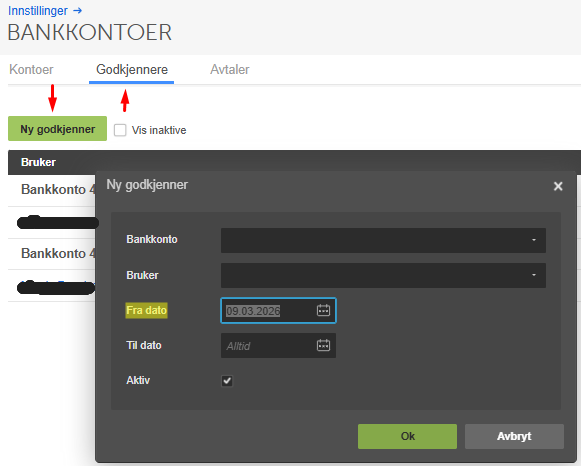Confirm with the Ok button
The width and height of the screenshot is (581, 466).
coord(407,436)
